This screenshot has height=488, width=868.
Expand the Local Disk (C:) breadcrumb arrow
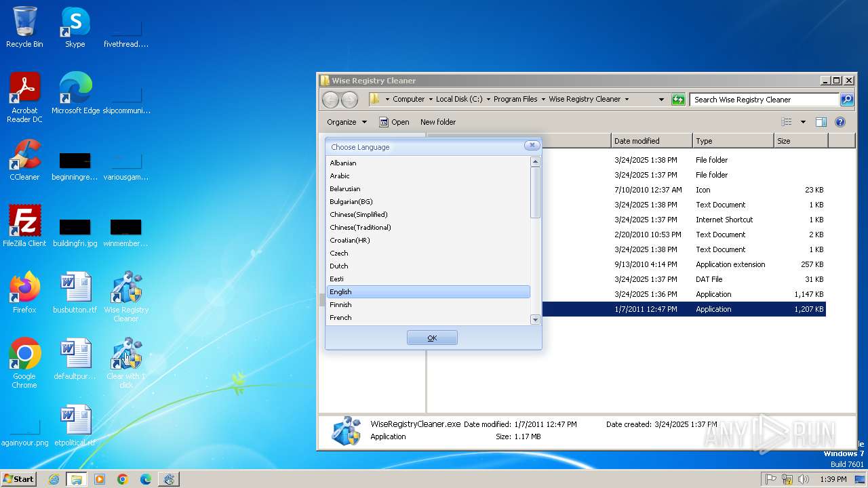coord(488,99)
